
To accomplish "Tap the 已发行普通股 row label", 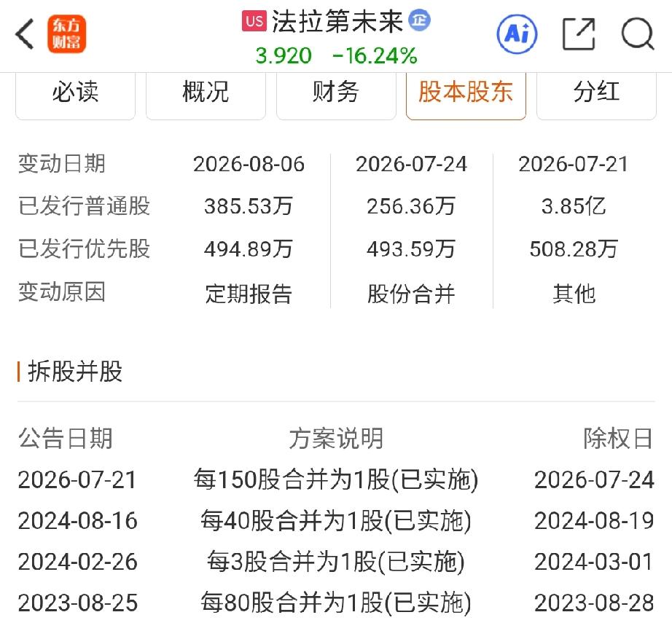I will coord(84,205).
